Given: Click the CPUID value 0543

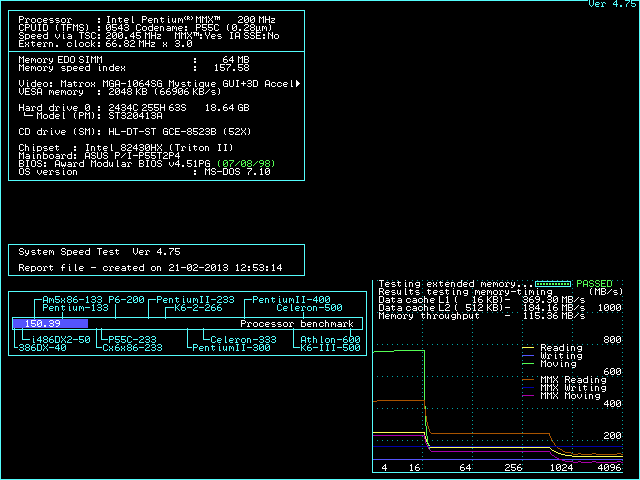Looking at the screenshot, I should [118, 28].
